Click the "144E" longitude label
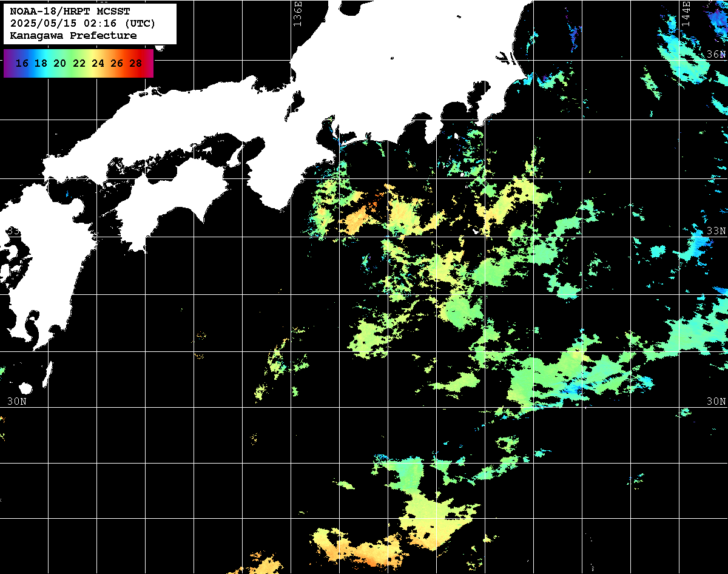The width and height of the screenshot is (728, 574). pyautogui.click(x=686, y=13)
